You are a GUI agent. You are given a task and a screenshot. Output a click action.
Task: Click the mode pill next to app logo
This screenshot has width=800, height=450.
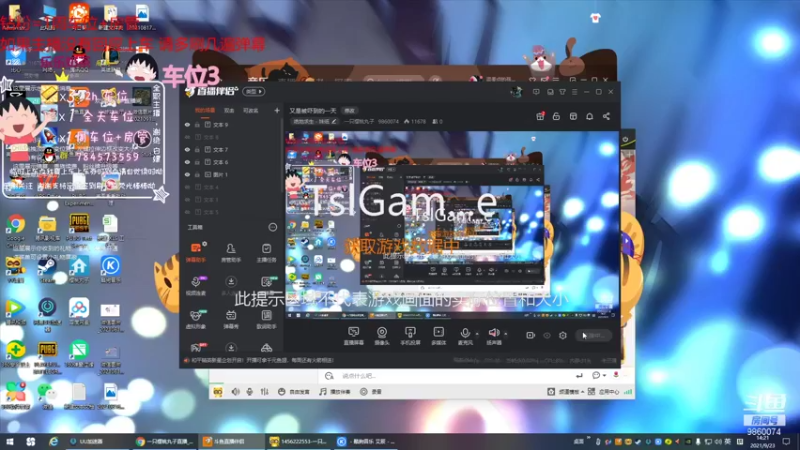pos(254,91)
